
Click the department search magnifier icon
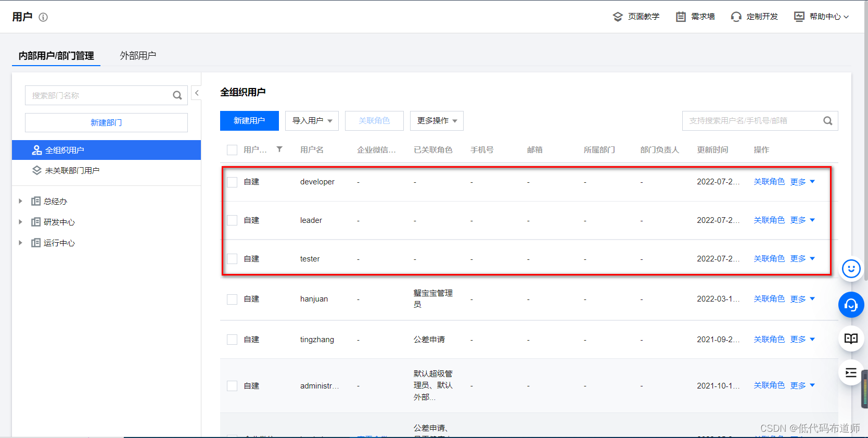pos(177,95)
